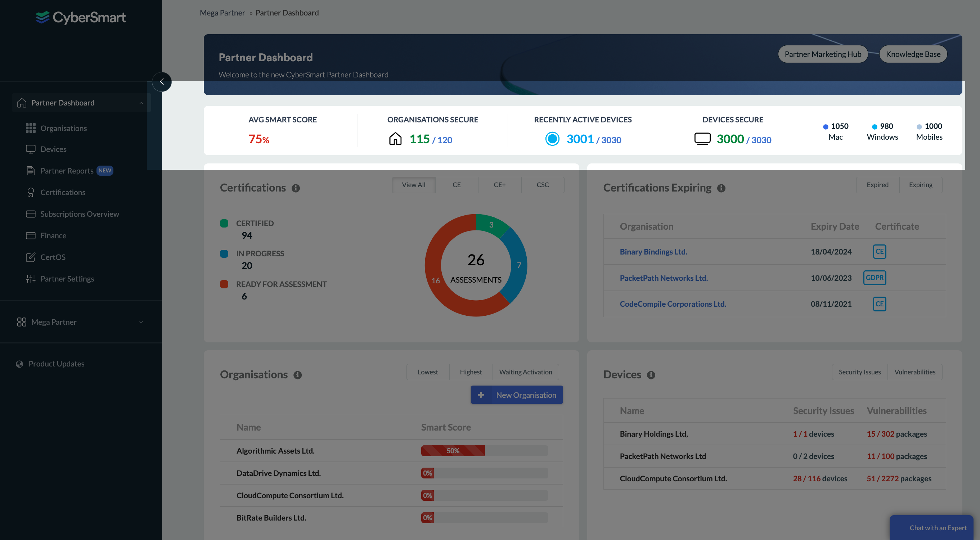The image size is (980, 540).
Task: Click the Organisations grid icon in sidebar
Action: click(31, 128)
